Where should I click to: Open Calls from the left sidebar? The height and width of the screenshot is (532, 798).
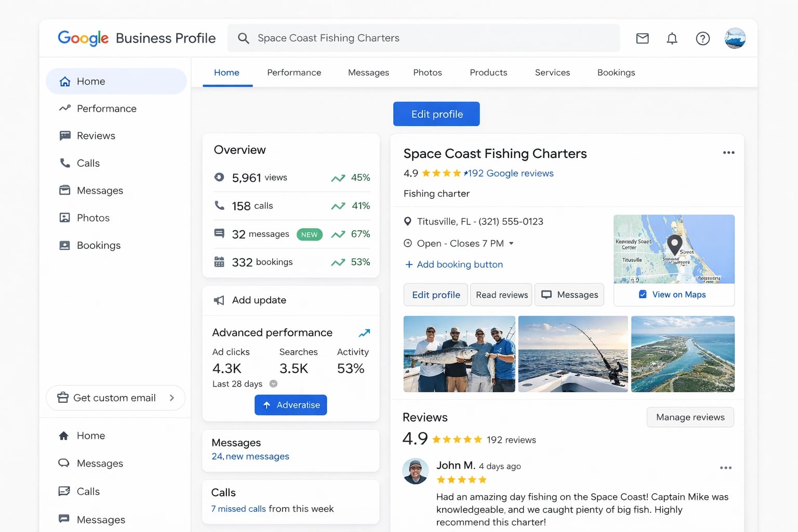click(x=88, y=163)
